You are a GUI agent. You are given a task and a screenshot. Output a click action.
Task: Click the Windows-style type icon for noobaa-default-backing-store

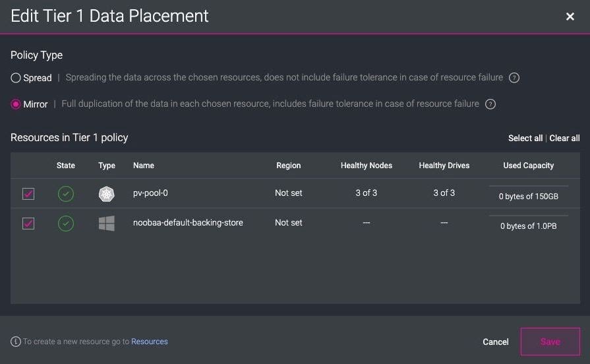point(106,224)
